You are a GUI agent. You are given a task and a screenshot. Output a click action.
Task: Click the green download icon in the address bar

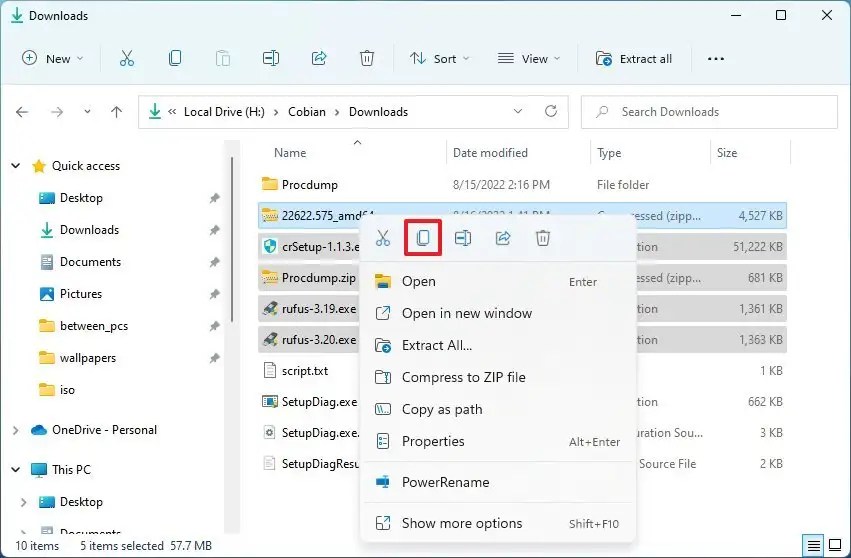(x=155, y=112)
